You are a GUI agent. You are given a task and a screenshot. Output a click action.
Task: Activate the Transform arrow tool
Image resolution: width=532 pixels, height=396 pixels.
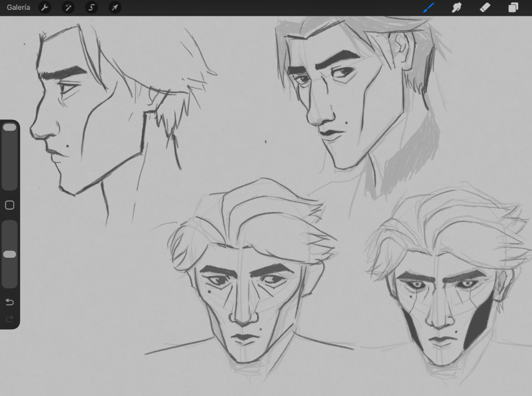pyautogui.click(x=115, y=7)
